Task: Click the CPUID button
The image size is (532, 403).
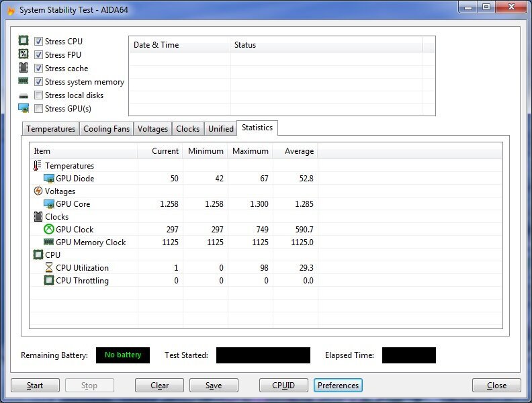Action: pyautogui.click(x=283, y=386)
